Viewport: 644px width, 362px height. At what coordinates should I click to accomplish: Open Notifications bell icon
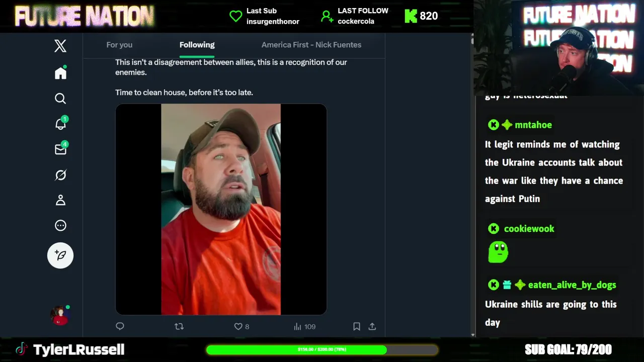(61, 123)
